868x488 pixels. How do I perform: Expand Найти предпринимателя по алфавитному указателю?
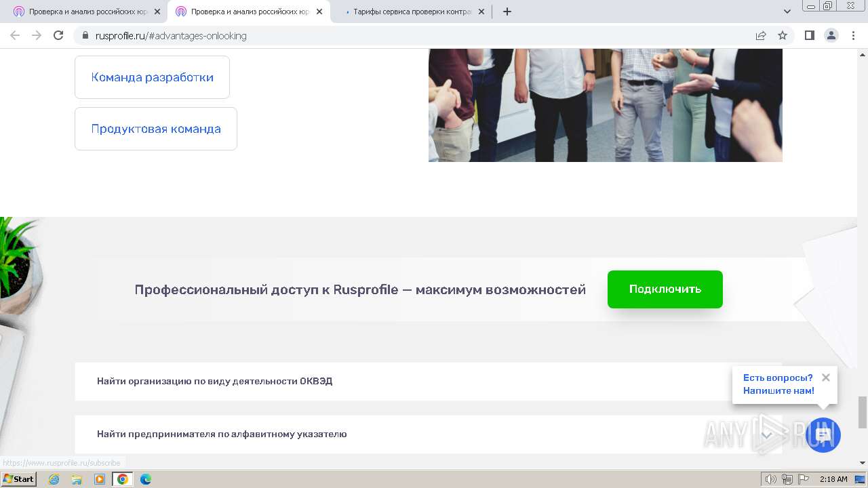pos(428,434)
